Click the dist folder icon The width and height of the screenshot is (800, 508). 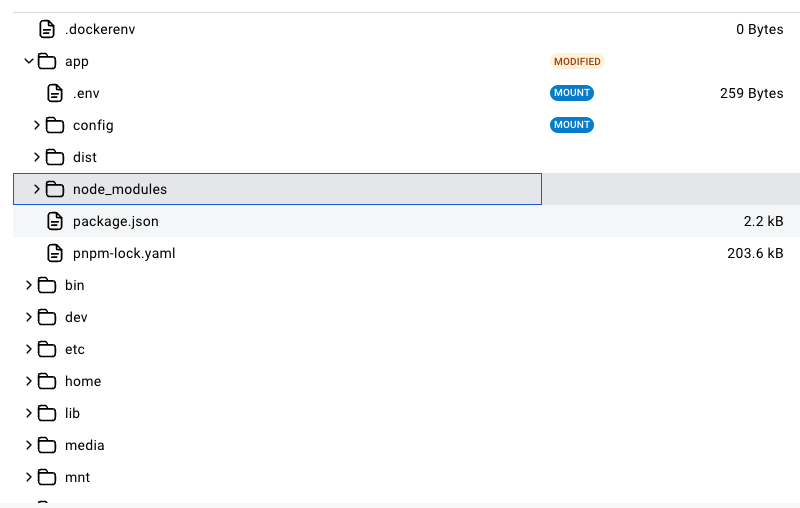(55, 157)
